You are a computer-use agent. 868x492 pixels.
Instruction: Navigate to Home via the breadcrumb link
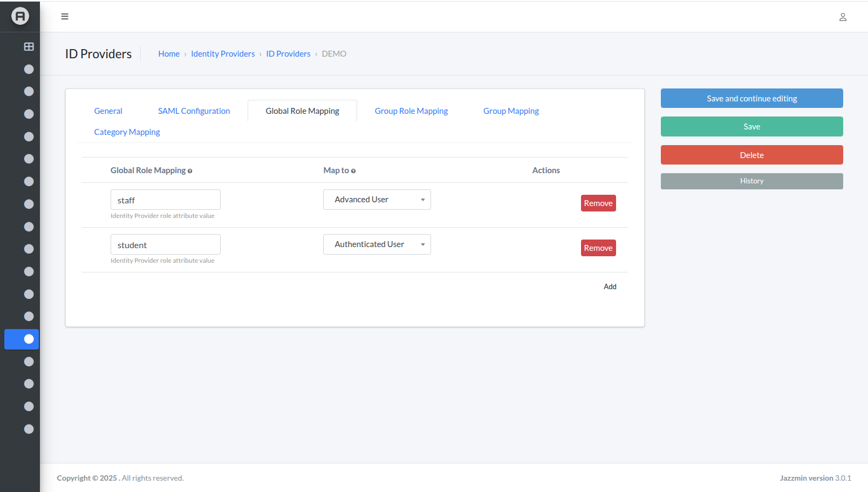(169, 53)
